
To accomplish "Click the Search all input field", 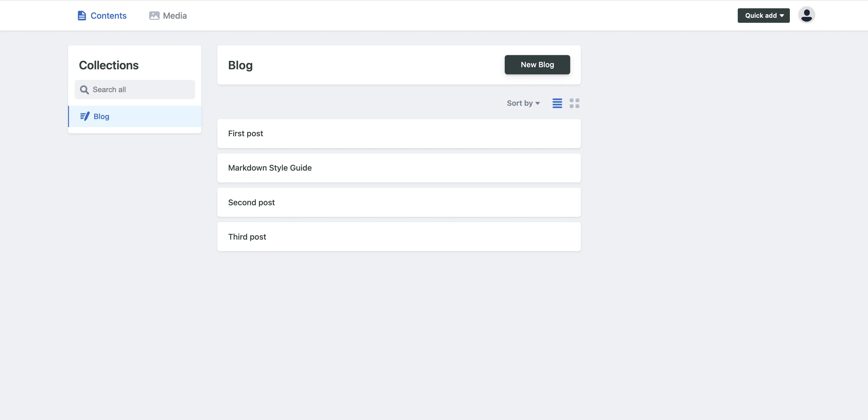I will (135, 90).
